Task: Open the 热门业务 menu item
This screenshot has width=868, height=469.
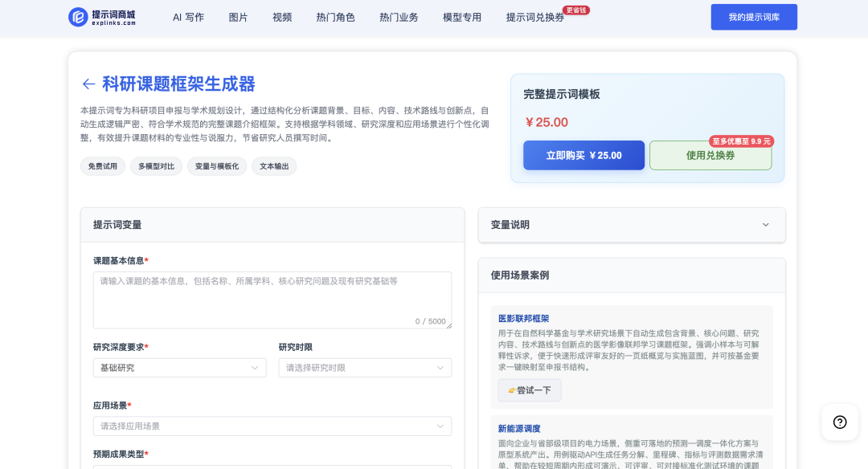Action: [x=399, y=17]
